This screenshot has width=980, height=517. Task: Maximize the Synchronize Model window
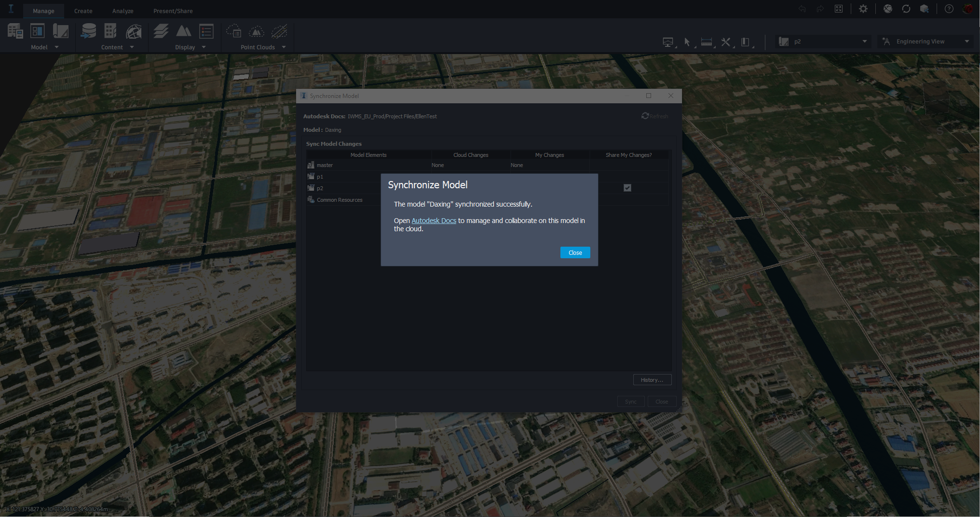point(649,96)
